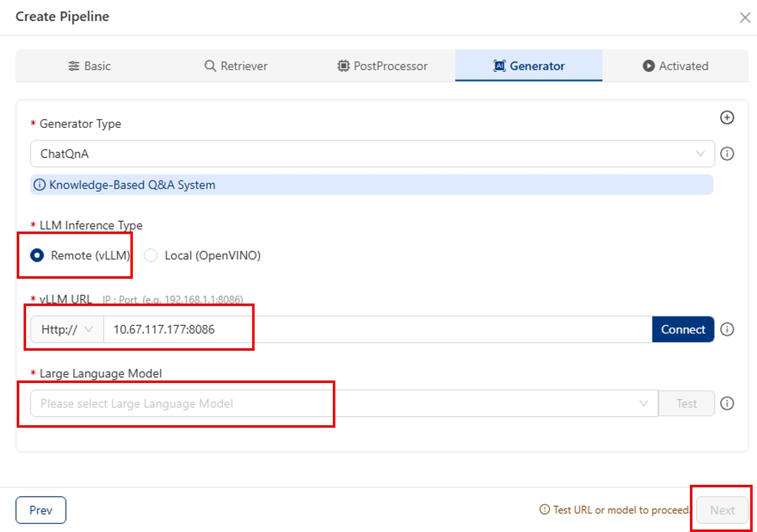This screenshot has height=532, width=757.
Task: Switch to the Basic tab
Action: pos(89,66)
